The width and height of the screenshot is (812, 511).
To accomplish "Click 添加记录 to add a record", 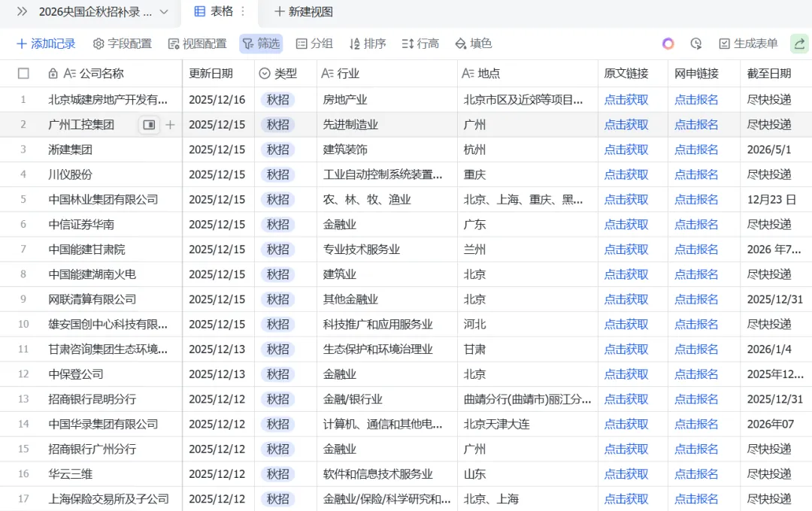I will pos(46,44).
